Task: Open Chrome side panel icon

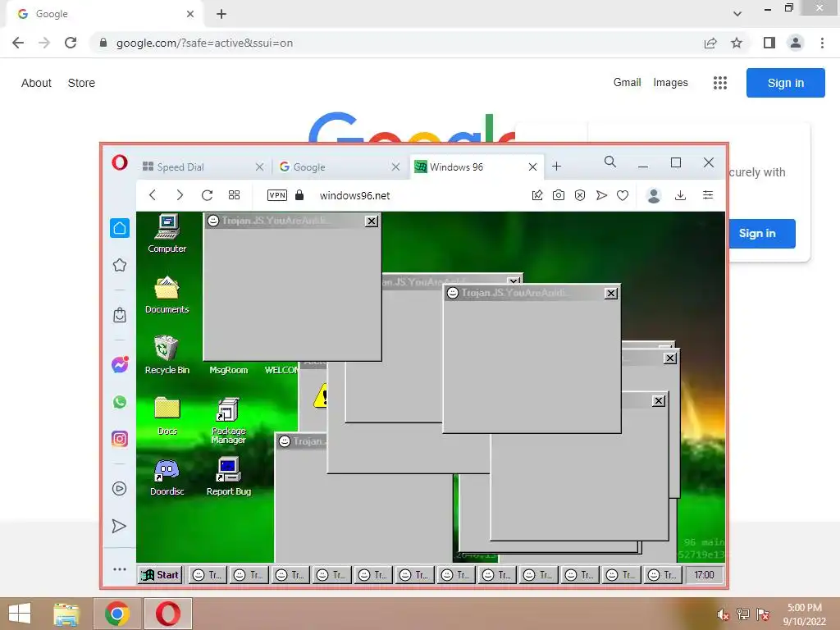Action: [x=769, y=43]
